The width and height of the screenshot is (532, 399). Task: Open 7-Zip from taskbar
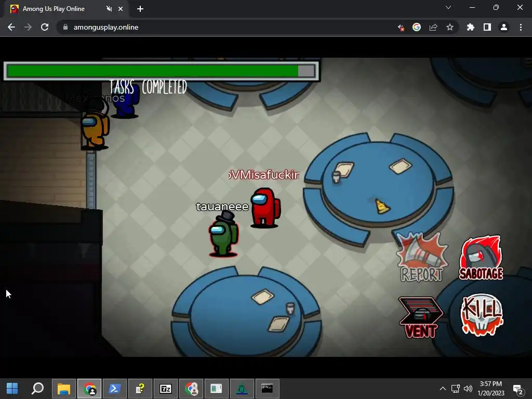pos(166,389)
